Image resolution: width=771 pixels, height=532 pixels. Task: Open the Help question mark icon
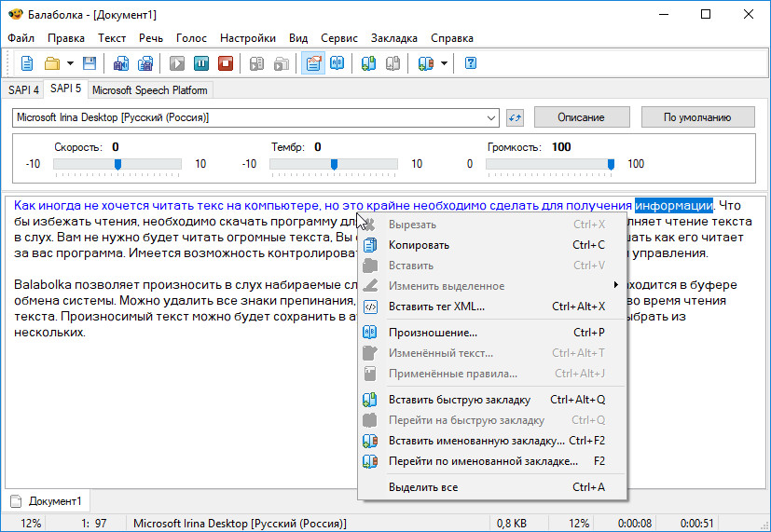(471, 63)
